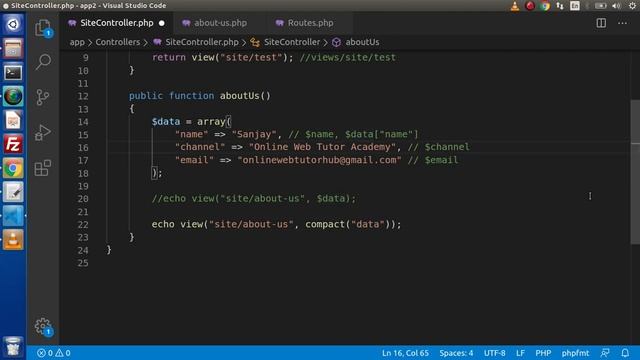Click line number 25 in the gutter
This screenshot has height=360, width=640.
(83, 263)
